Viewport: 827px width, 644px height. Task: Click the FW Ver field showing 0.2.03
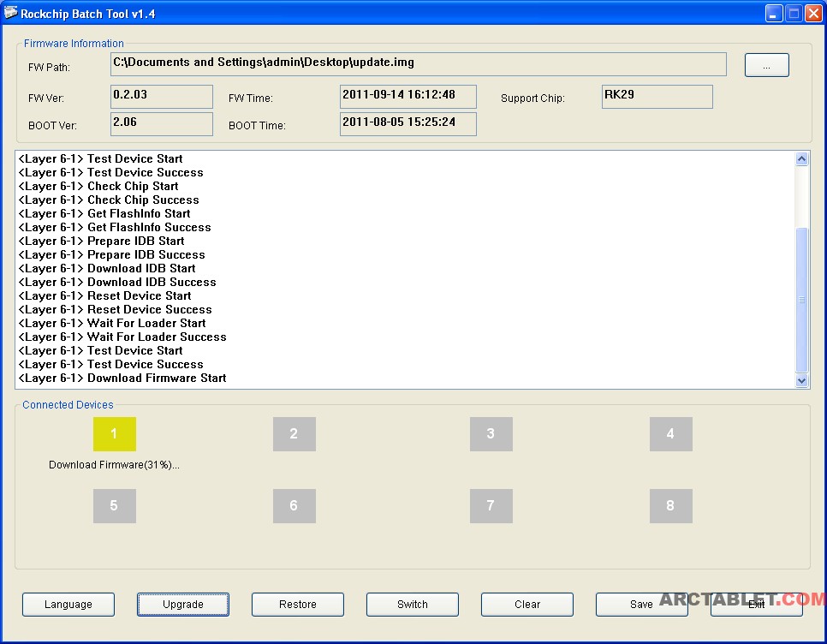coord(162,97)
